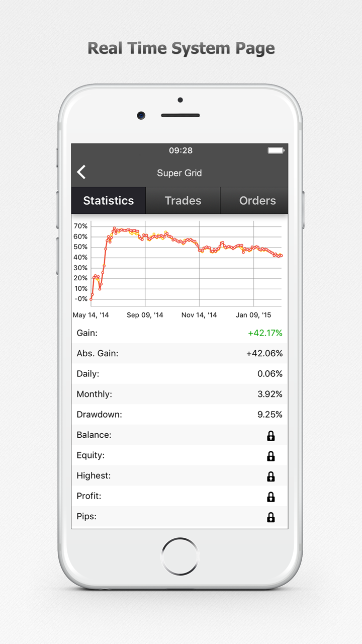Switch to the Statistics tab
362x644 pixels.
pos(109,201)
